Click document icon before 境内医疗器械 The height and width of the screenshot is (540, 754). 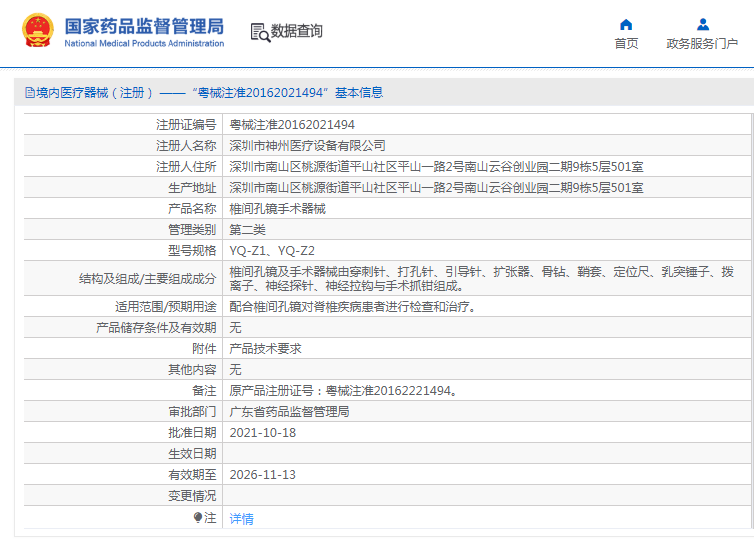tap(30, 93)
